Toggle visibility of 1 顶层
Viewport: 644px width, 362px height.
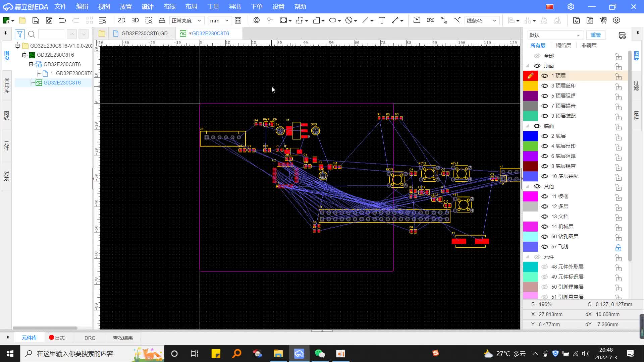(x=545, y=76)
